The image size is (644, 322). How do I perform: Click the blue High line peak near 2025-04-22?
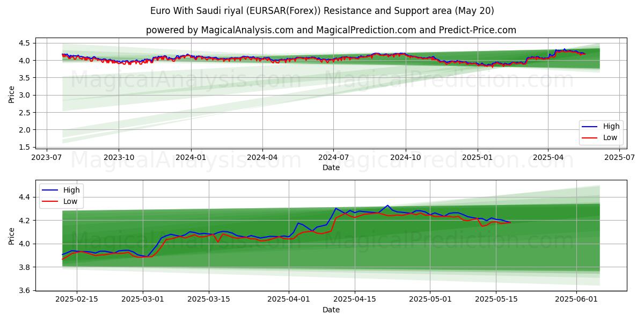(387, 205)
